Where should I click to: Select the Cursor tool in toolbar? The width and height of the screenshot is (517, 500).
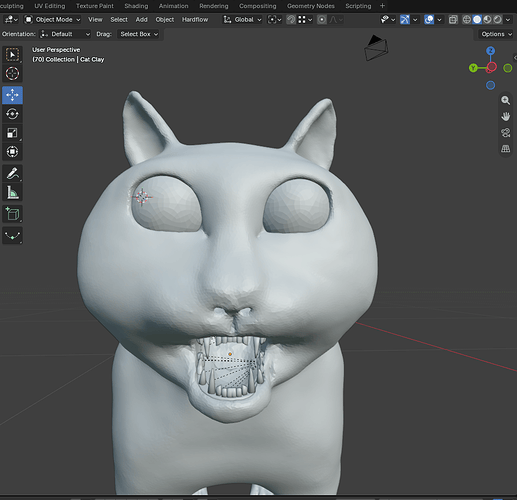click(12, 74)
